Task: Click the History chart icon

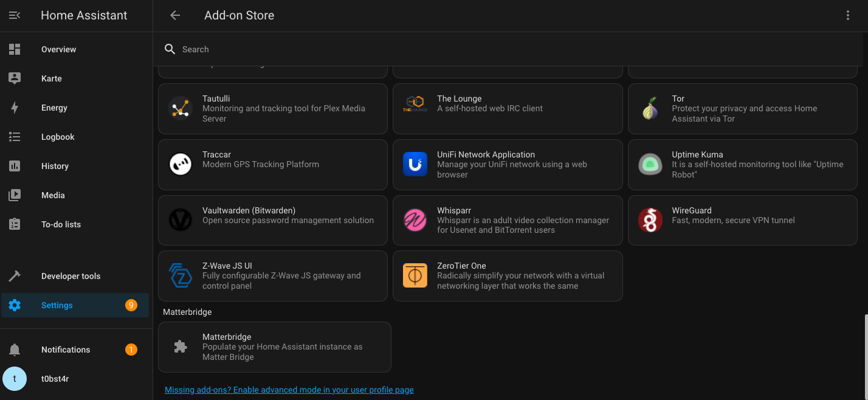Action: pyautogui.click(x=15, y=166)
